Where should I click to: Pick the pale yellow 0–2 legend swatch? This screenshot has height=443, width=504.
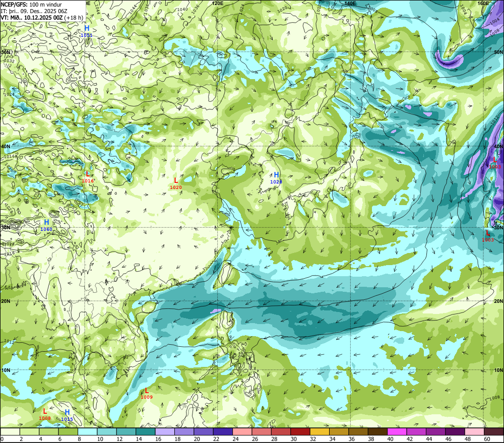[x=10, y=431]
